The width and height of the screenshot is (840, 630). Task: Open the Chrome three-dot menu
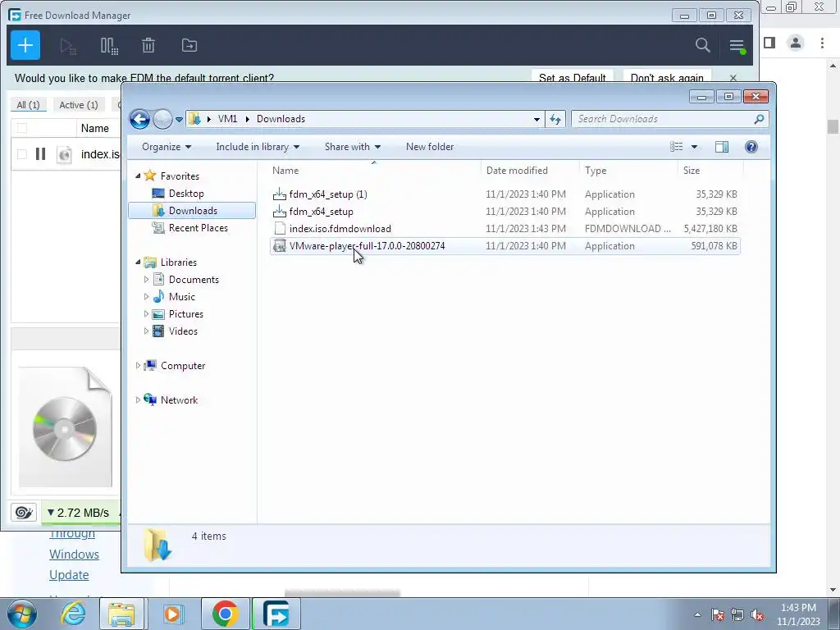coord(822,43)
